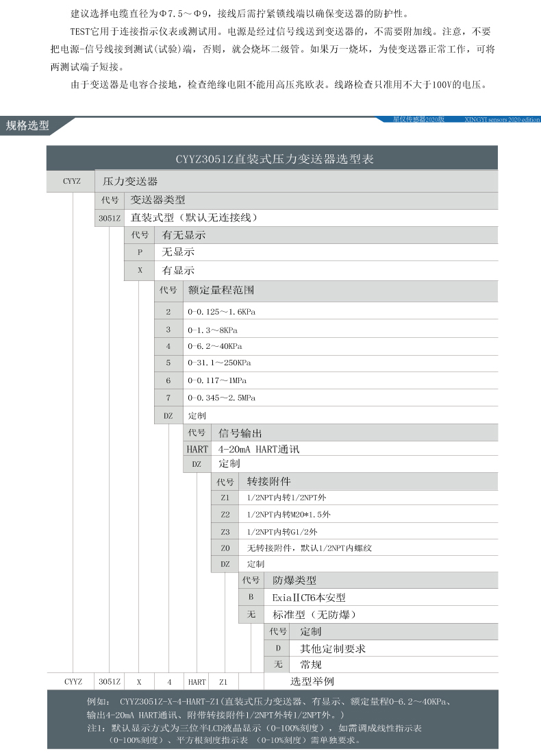Select the code P for 无显示
Image resolution: width=541 pixels, height=756 pixels.
pos(140,252)
